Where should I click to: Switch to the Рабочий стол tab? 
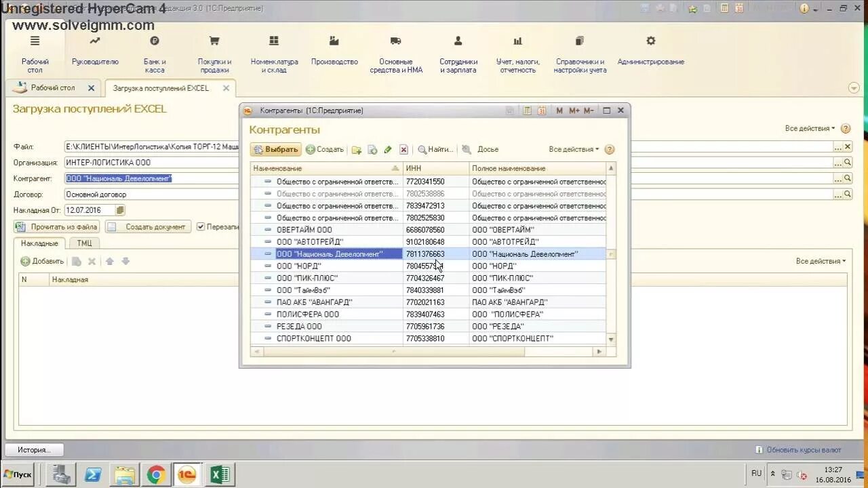[x=53, y=88]
